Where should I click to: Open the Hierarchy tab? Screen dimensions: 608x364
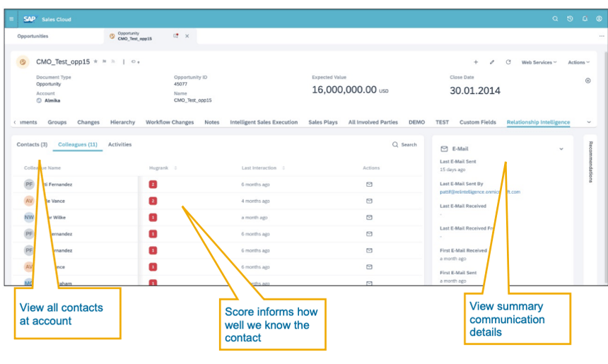pos(122,122)
